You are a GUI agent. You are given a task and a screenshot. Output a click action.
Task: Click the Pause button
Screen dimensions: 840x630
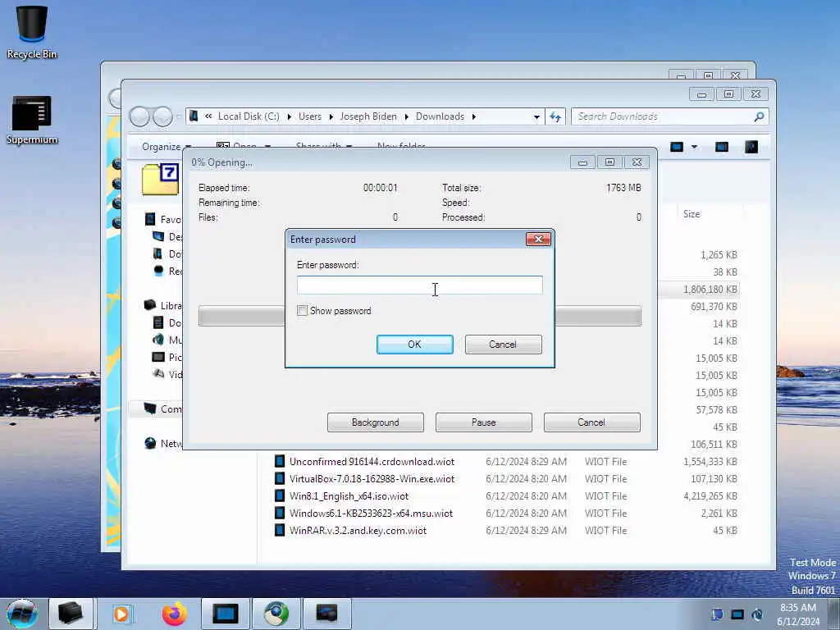[x=483, y=422]
